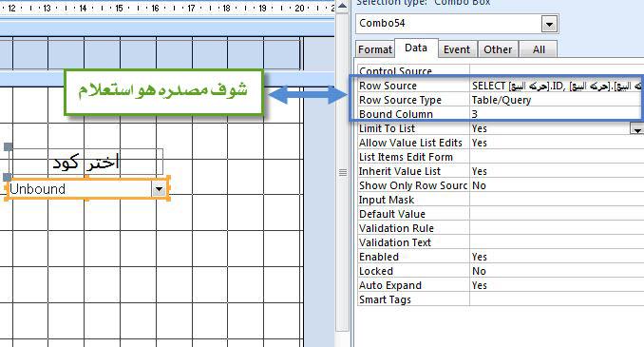Screen dimensions: 644x347
Task: Click the horizontal ruler at mark 16
Action: 155,8
